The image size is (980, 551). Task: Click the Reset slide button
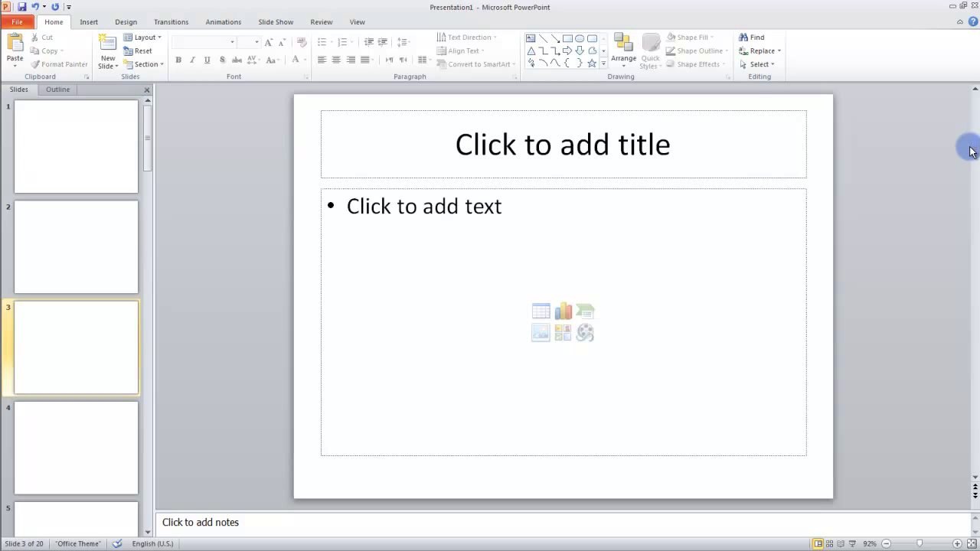tap(138, 51)
